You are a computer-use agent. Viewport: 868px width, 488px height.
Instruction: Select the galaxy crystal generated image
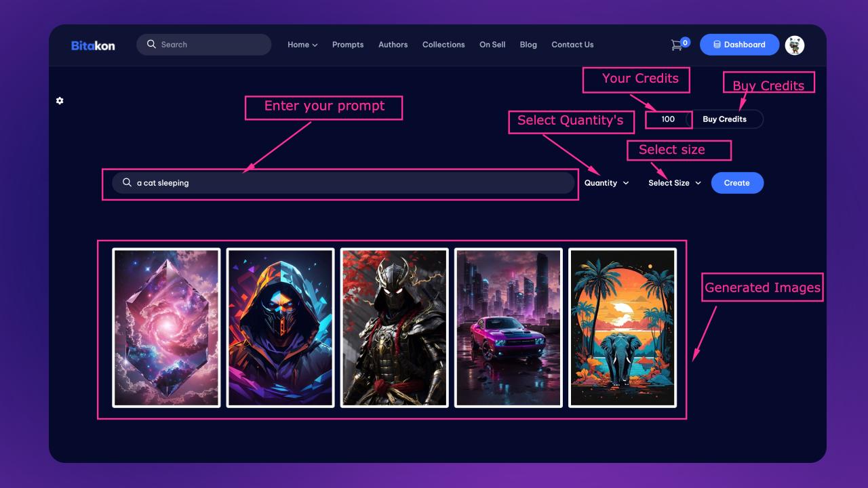[166, 327]
